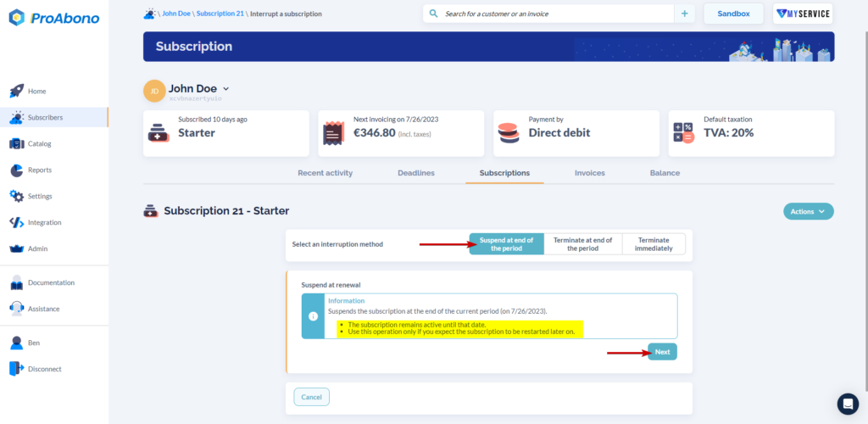
Task: Click the invoice receipt card icon
Action: point(334,133)
